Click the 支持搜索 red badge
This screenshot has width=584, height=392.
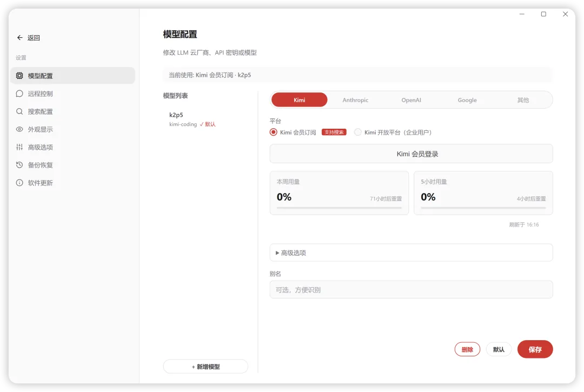[x=334, y=132]
